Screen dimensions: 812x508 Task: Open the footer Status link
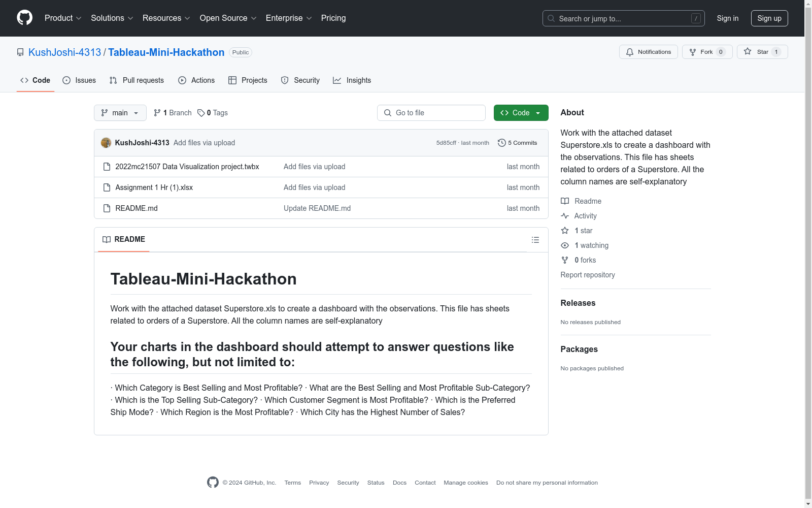point(376,483)
